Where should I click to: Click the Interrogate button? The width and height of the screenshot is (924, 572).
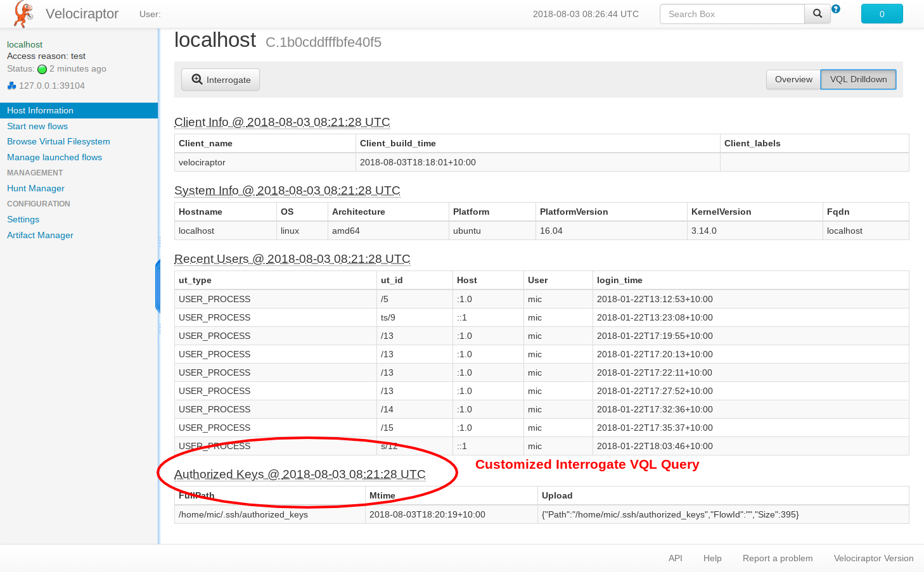pos(221,80)
